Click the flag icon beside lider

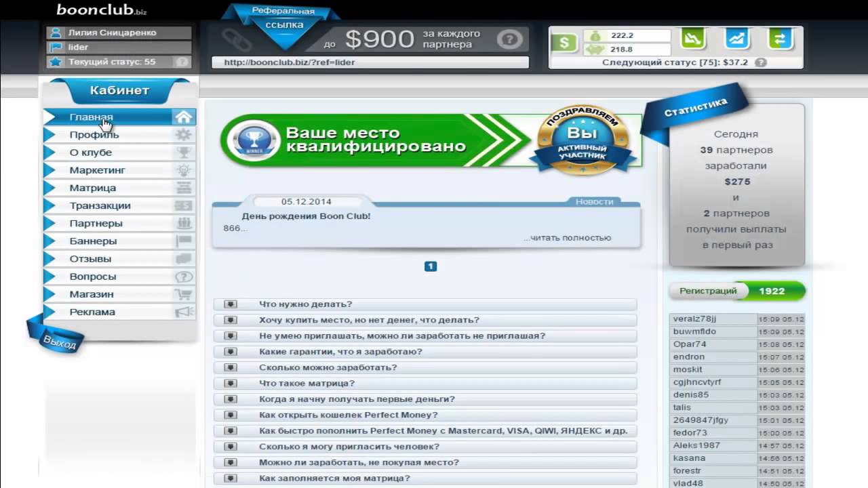pyautogui.click(x=55, y=47)
